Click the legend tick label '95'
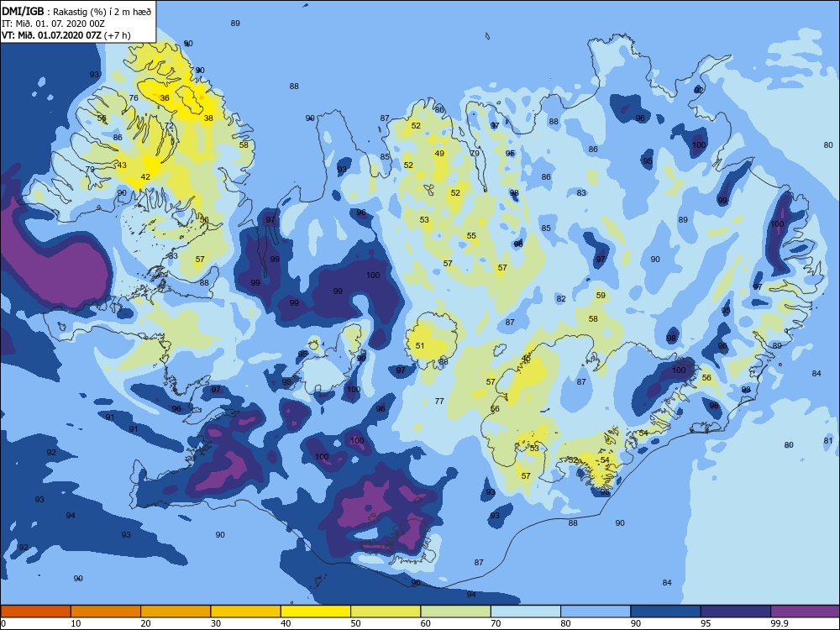 pyautogui.click(x=706, y=623)
